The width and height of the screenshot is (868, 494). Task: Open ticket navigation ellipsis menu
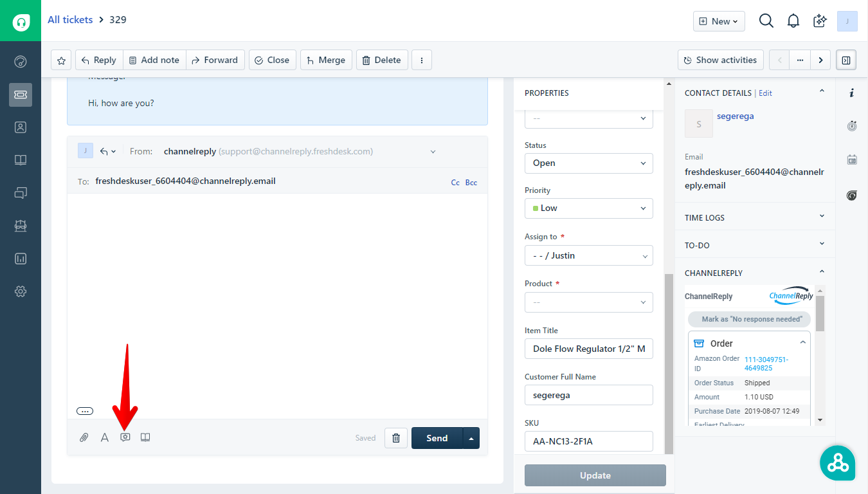click(x=800, y=60)
